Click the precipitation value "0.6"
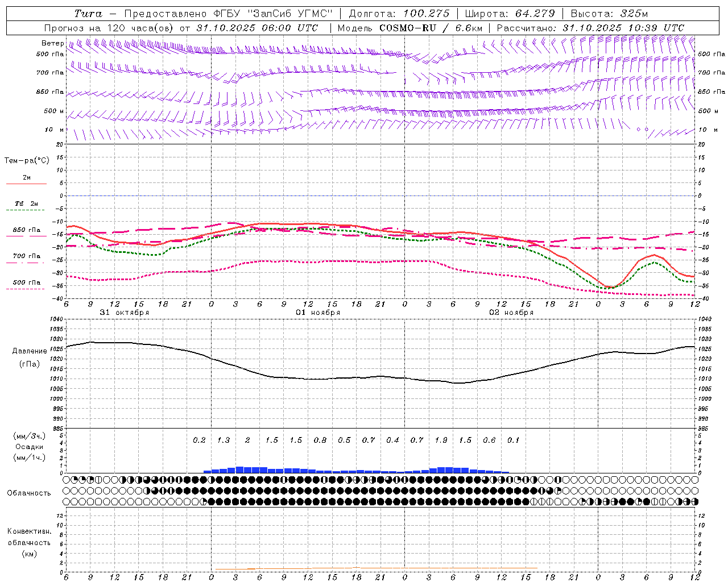Screen dimensions: 728x582 (489, 440)
